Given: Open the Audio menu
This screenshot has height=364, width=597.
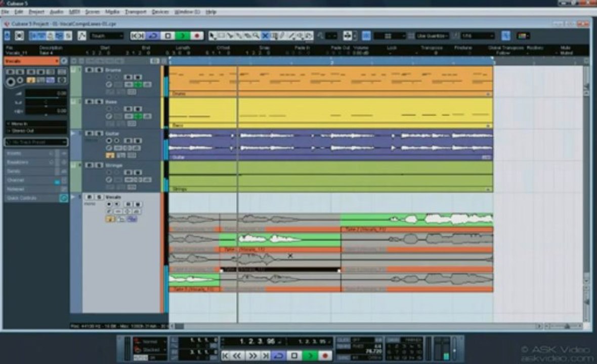Looking at the screenshot, I should coord(56,12).
